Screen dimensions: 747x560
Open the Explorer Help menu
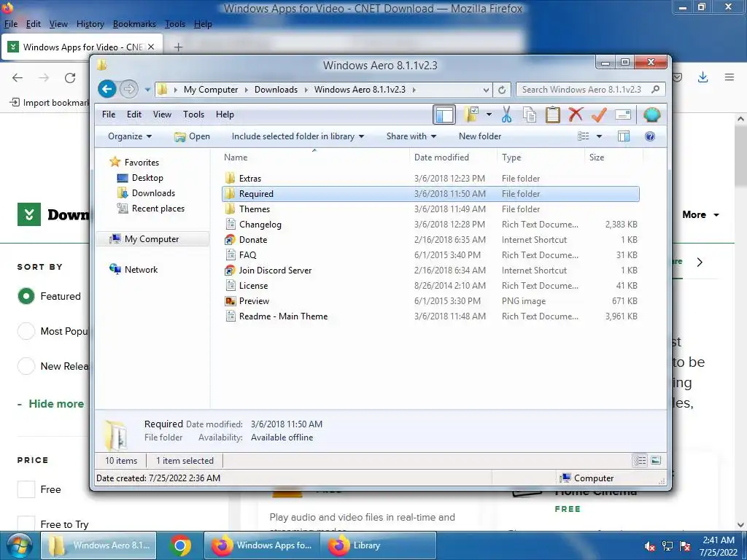225,114
